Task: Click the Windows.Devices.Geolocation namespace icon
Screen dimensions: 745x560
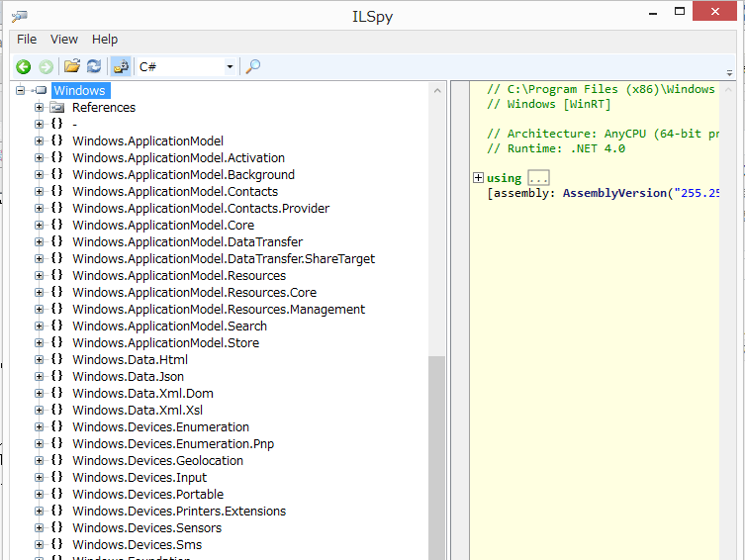Action: 57,461
